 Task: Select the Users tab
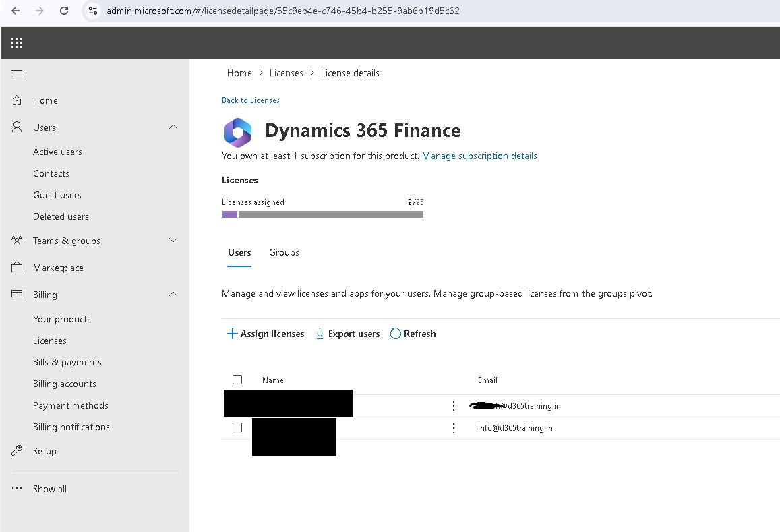tap(239, 252)
